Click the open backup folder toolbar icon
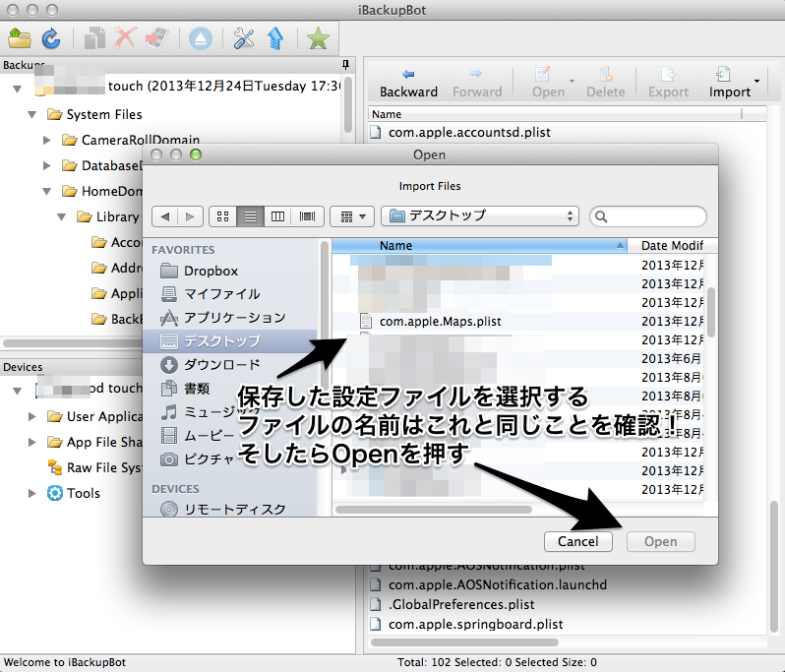Viewport: 785px width, 672px height. pos(20,38)
